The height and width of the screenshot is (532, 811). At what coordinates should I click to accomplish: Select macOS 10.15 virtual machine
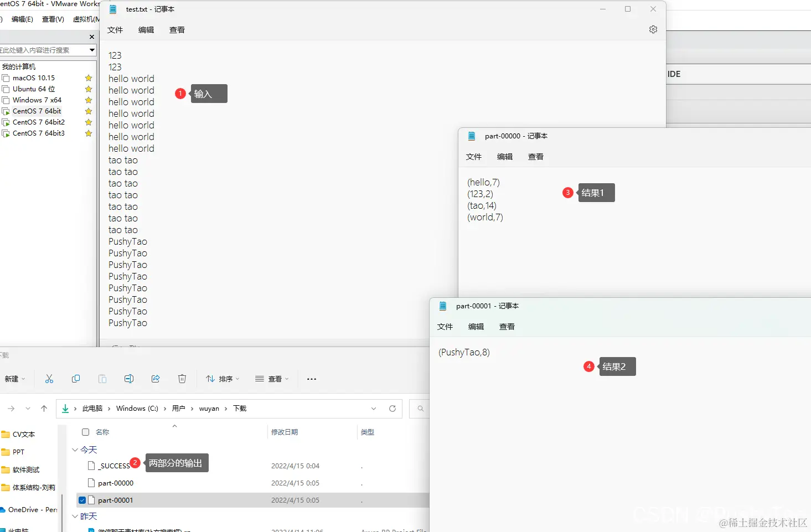pos(34,78)
